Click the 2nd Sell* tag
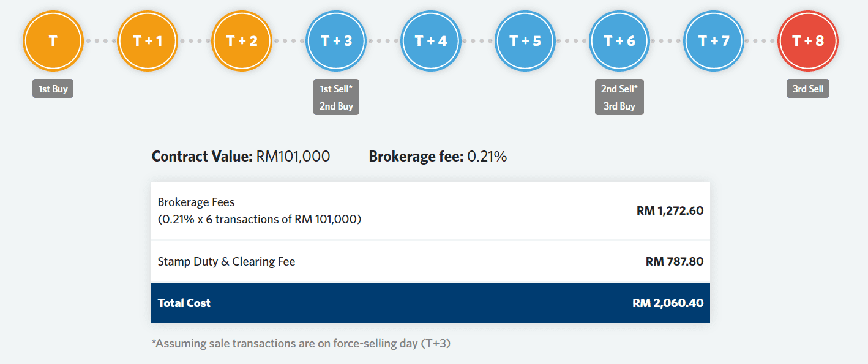 619,89
